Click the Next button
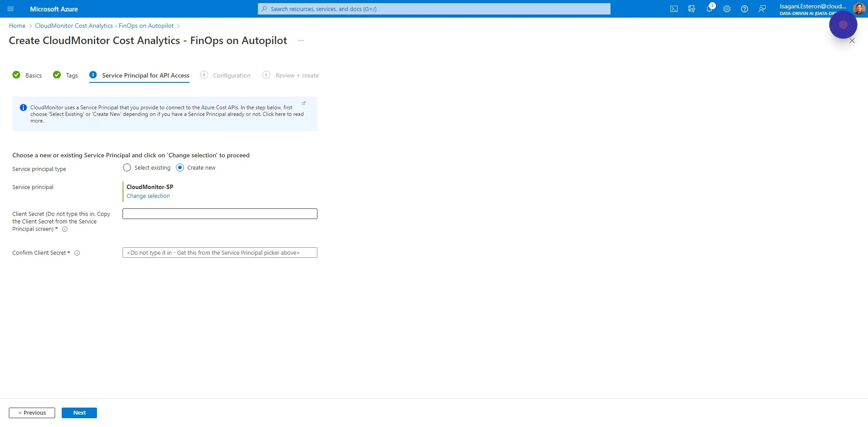Viewport: 868px width, 427px height. [x=79, y=413]
